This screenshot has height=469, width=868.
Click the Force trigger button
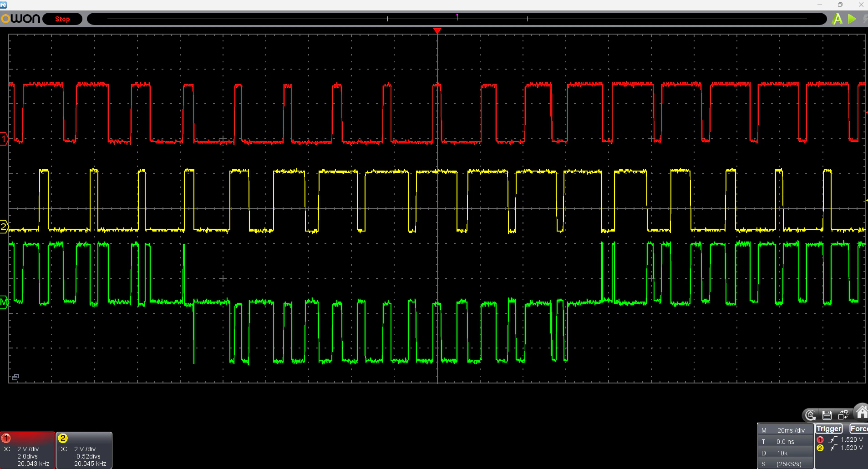pyautogui.click(x=858, y=429)
